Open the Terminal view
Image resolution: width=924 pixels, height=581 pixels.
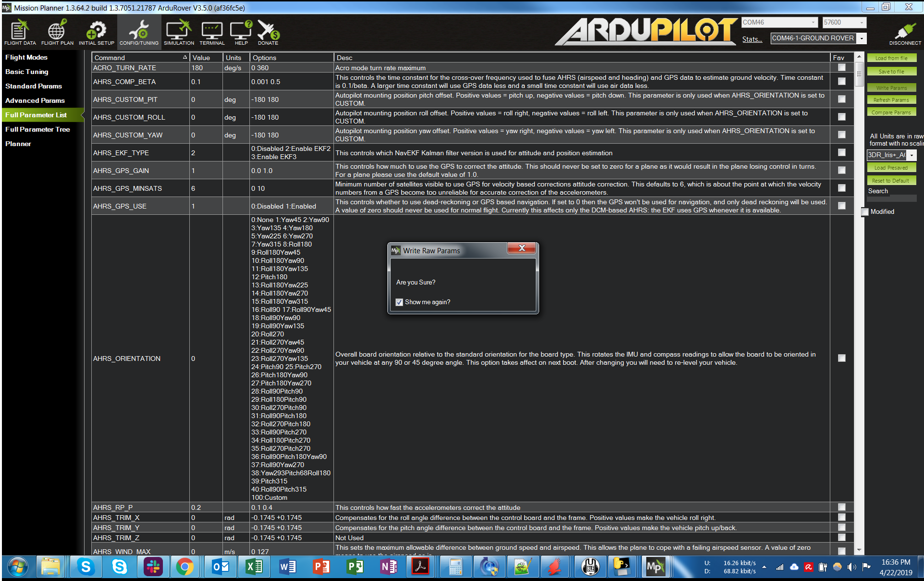click(x=212, y=31)
